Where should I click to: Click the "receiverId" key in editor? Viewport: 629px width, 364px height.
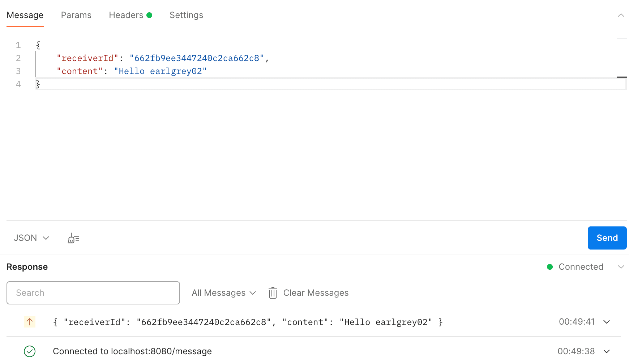point(87,58)
